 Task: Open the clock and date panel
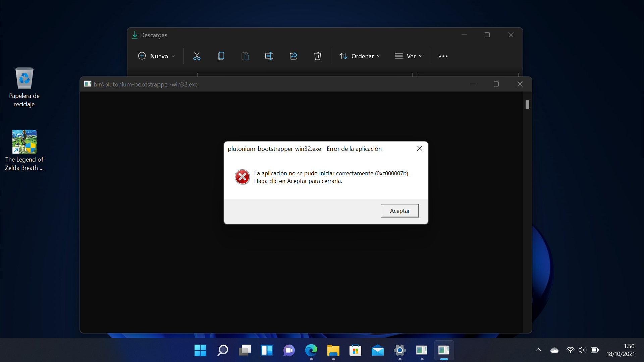[620, 350]
